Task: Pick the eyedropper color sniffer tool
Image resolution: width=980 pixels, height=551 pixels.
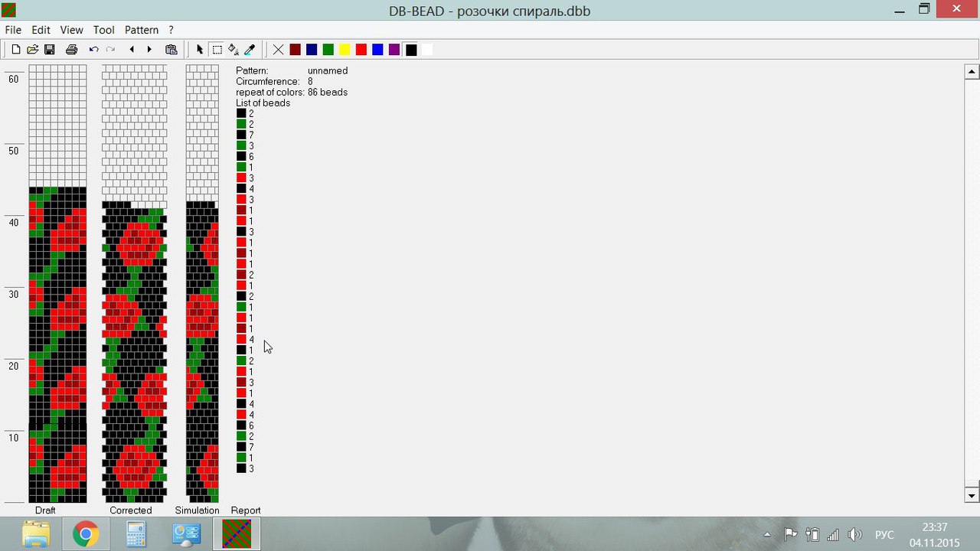Action: [250, 50]
